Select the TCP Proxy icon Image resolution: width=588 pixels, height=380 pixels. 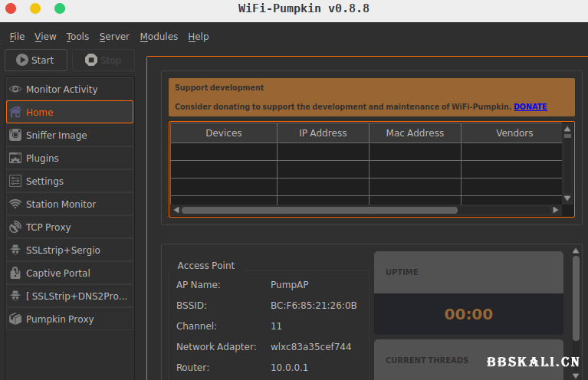point(15,228)
